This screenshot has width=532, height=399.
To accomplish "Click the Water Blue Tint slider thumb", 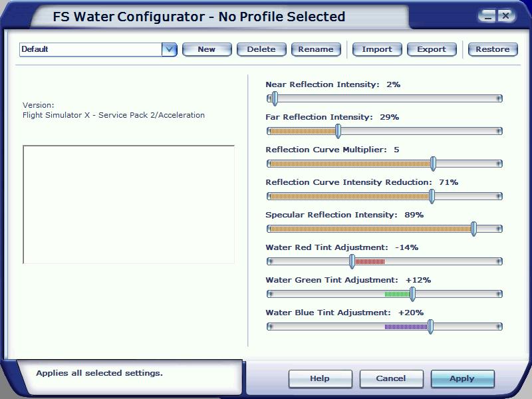I will 430,327.
